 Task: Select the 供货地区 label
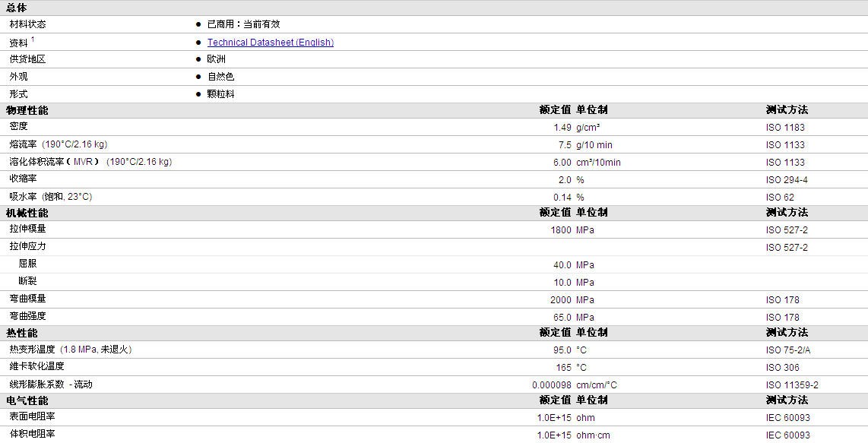27,59
